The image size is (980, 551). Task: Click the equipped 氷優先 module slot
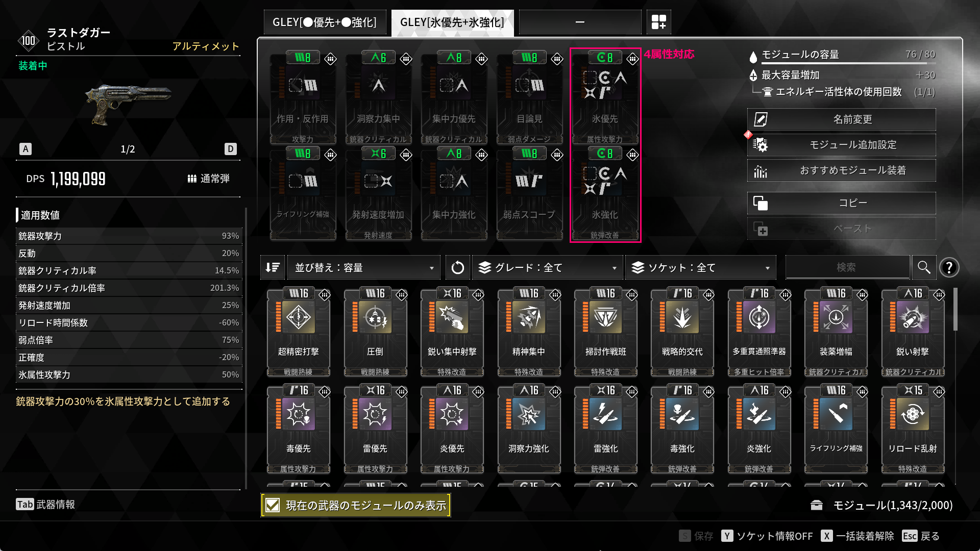[605, 98]
